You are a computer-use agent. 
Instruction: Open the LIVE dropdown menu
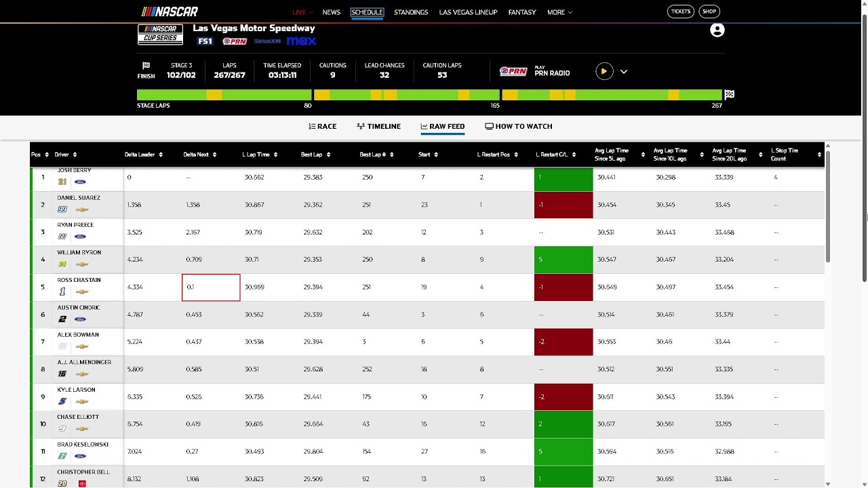click(302, 12)
